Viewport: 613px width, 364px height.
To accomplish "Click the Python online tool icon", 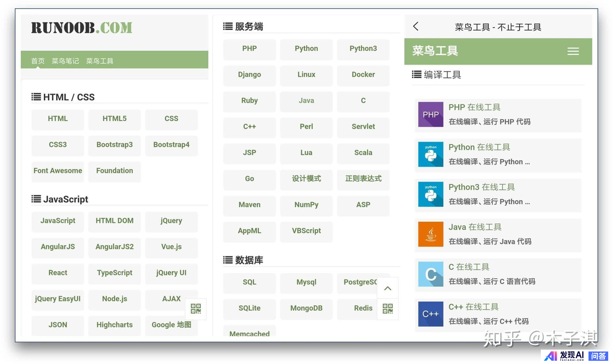I will point(430,154).
